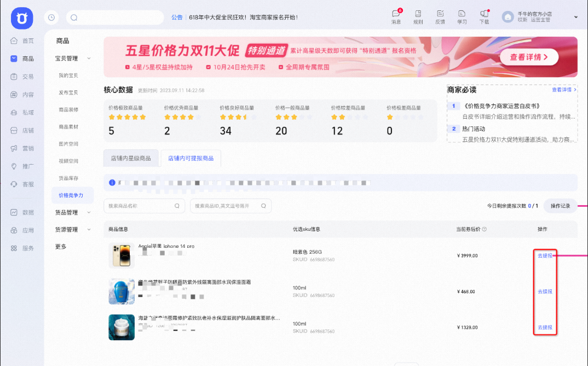Go to 首页 in the sidebar
Viewport: 588px width, 366px height.
[22, 40]
